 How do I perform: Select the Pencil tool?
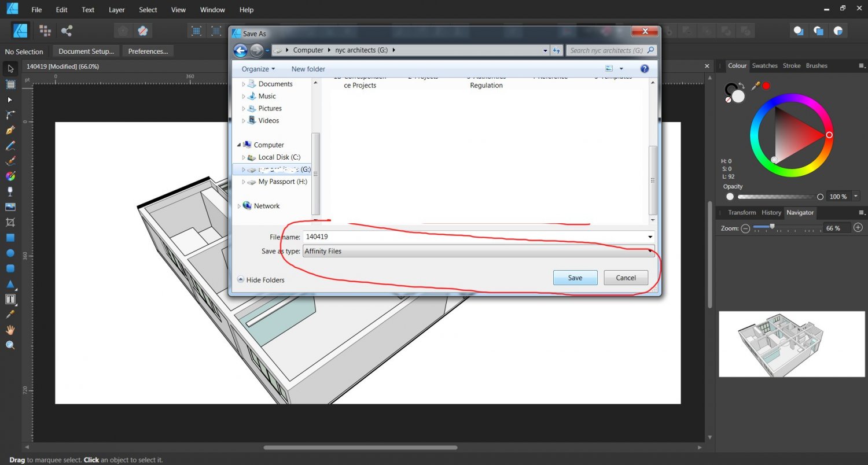pyautogui.click(x=10, y=146)
